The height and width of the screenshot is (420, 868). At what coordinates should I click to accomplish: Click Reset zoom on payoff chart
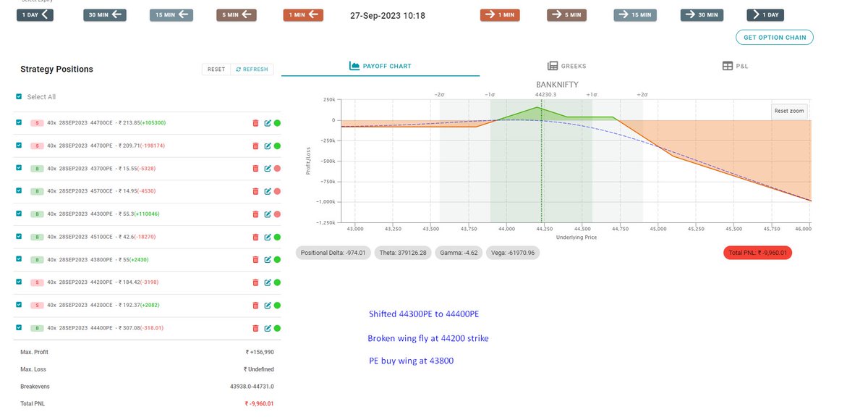click(788, 111)
